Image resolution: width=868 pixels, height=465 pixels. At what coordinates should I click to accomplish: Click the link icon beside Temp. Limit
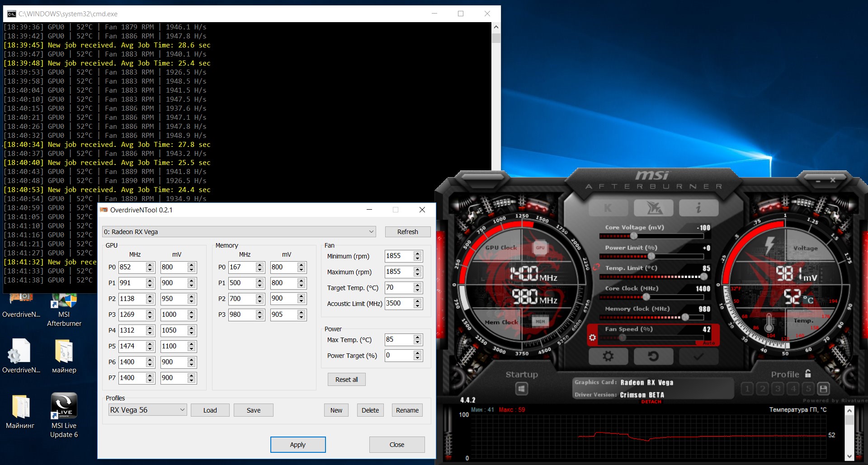[x=596, y=268]
